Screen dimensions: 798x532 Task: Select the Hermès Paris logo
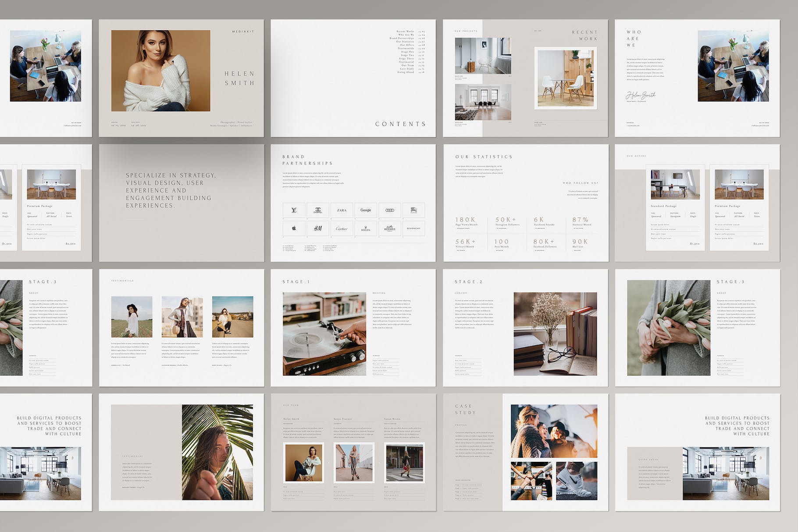click(389, 229)
